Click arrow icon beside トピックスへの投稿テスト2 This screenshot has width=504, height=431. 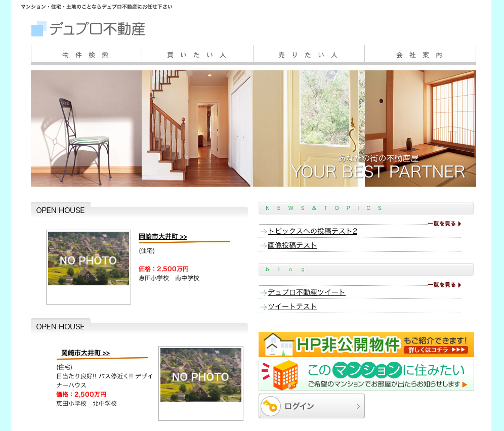[263, 232]
